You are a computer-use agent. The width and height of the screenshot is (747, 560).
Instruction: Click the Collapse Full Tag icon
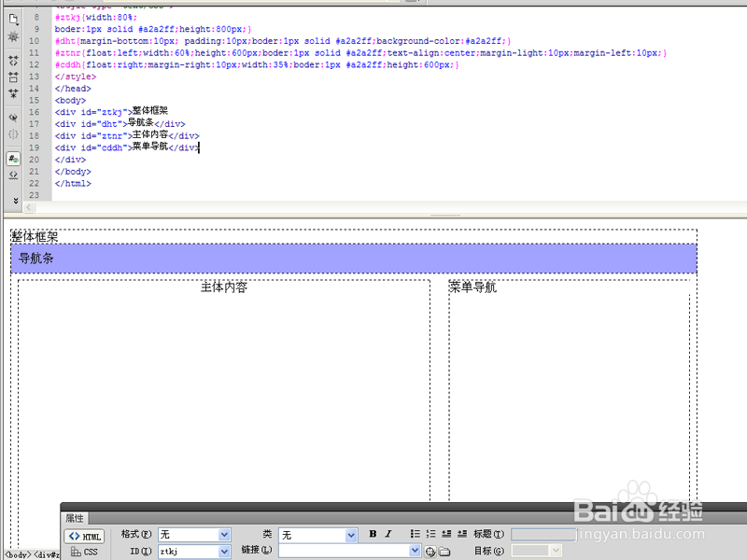[13, 61]
